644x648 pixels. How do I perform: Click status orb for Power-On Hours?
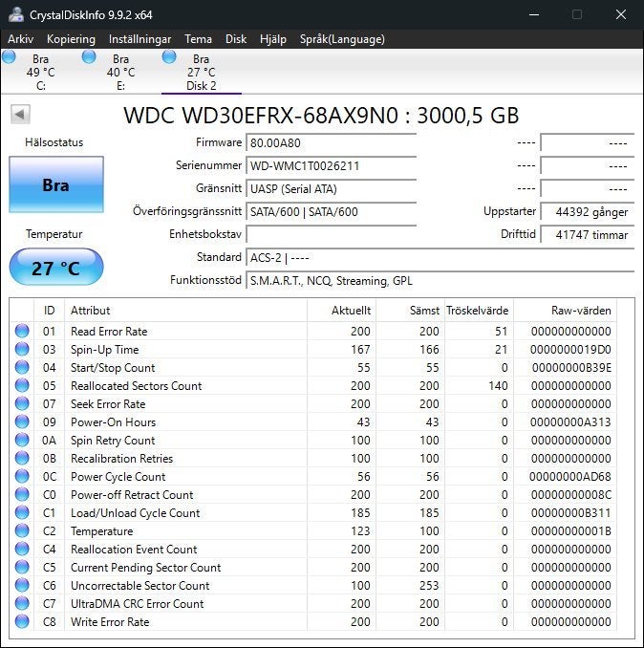(22, 421)
